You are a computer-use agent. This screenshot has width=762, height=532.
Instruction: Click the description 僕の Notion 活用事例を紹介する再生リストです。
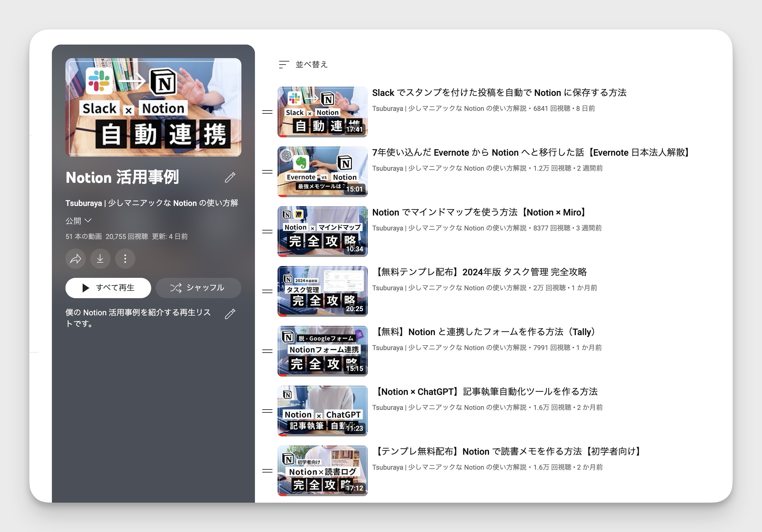point(138,318)
